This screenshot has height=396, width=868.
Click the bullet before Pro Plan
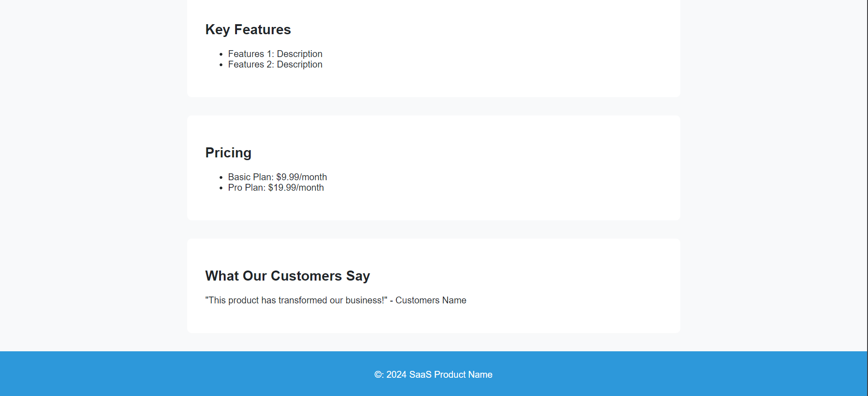(221, 188)
